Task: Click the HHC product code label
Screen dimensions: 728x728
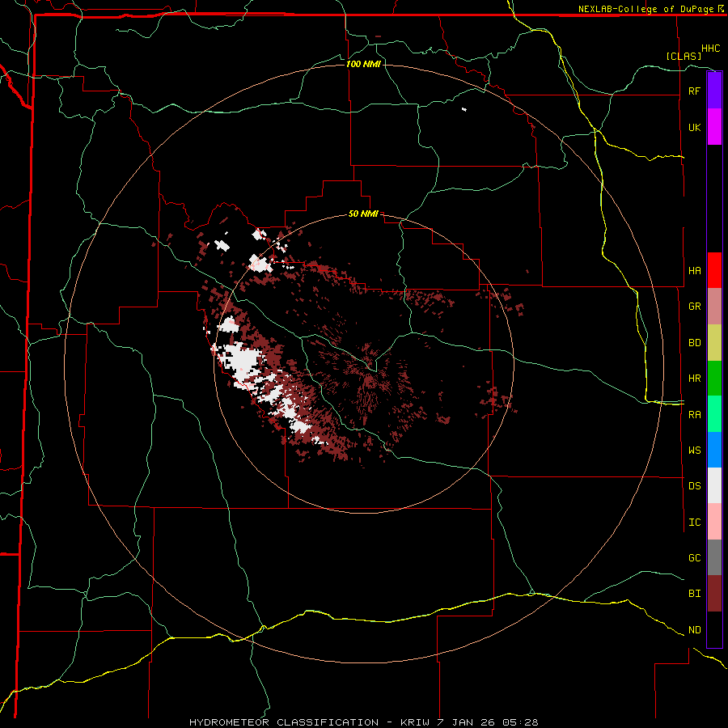Action: click(x=710, y=49)
